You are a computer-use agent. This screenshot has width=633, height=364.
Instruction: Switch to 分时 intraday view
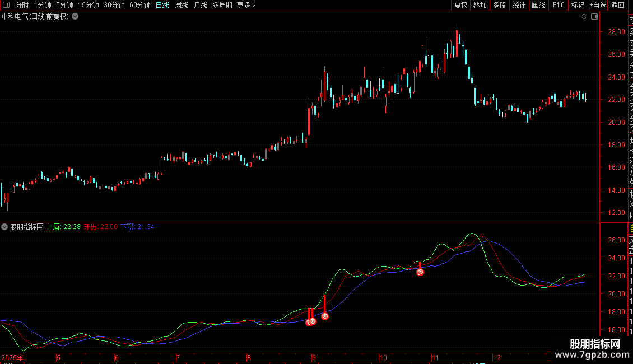tap(22, 5)
